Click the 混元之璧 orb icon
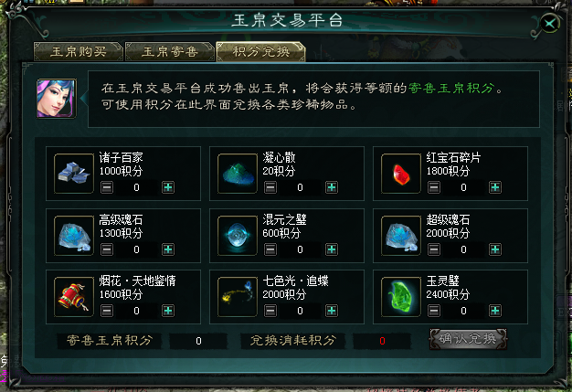 click(238, 236)
